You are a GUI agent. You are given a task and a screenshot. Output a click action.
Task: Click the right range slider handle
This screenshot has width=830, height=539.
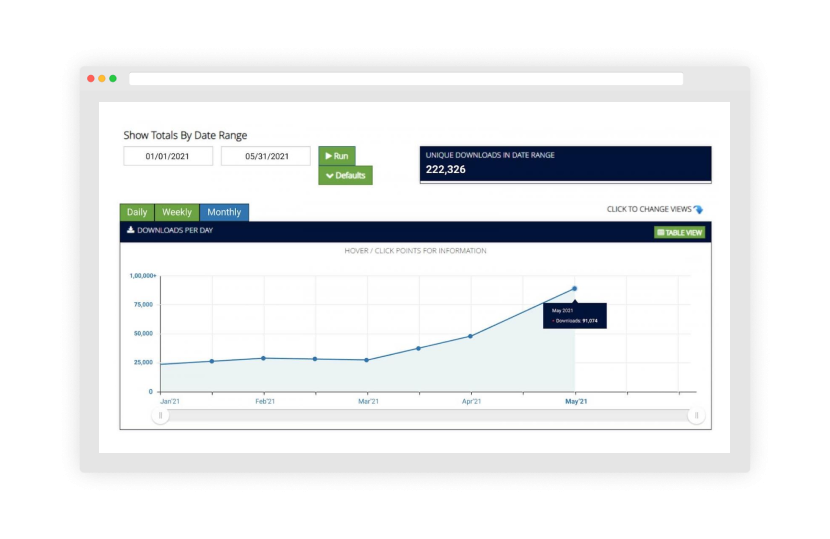coord(696,416)
